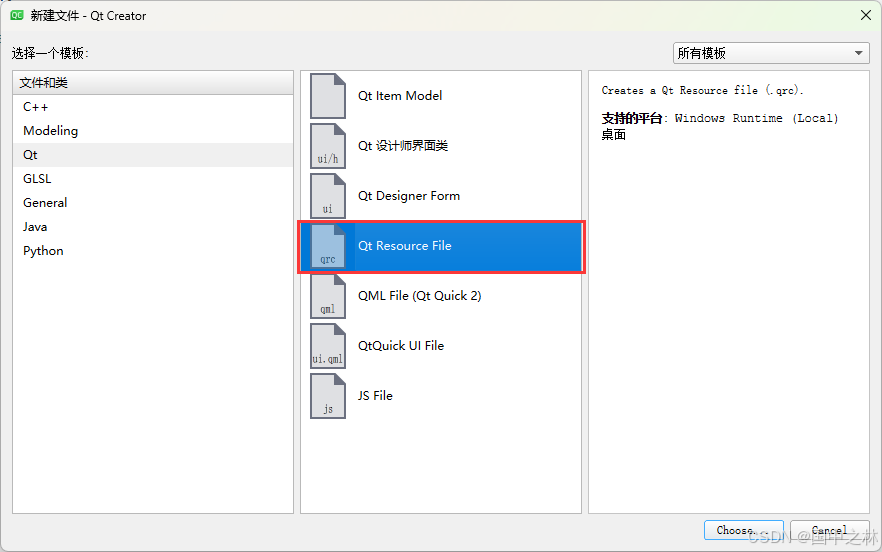
Task: Click the ui/h designer class icon
Action: 328,146
